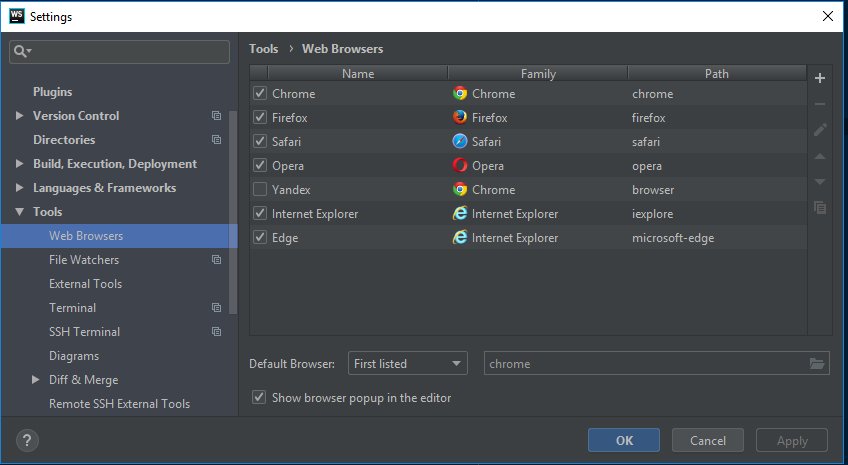The width and height of the screenshot is (848, 465).
Task: Click the Path column header
Action: (x=717, y=74)
